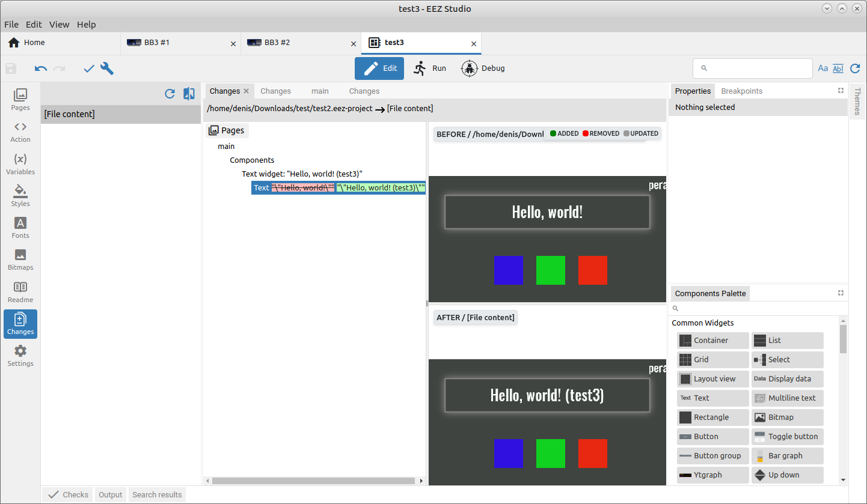
Task: Select the Components tree node
Action: pos(252,160)
